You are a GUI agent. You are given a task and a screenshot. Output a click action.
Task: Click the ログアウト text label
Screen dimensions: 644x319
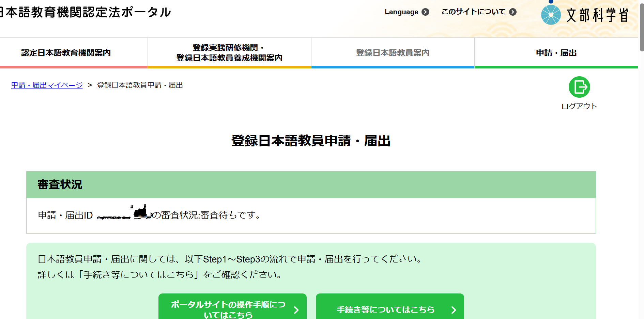coord(579,106)
